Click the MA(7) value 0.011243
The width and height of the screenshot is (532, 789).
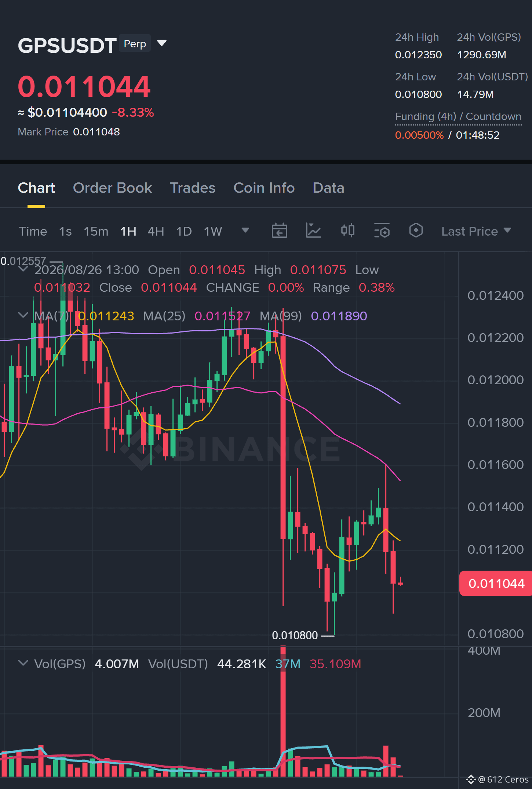coord(106,316)
